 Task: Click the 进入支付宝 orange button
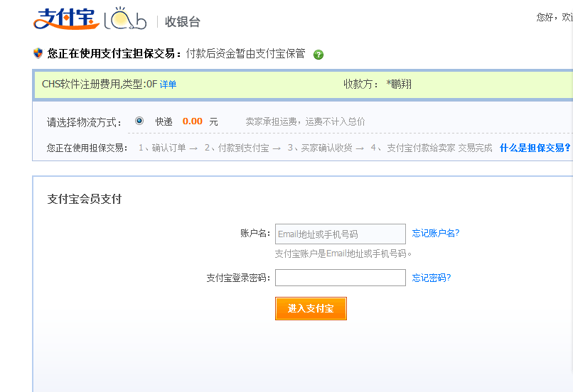click(x=311, y=308)
